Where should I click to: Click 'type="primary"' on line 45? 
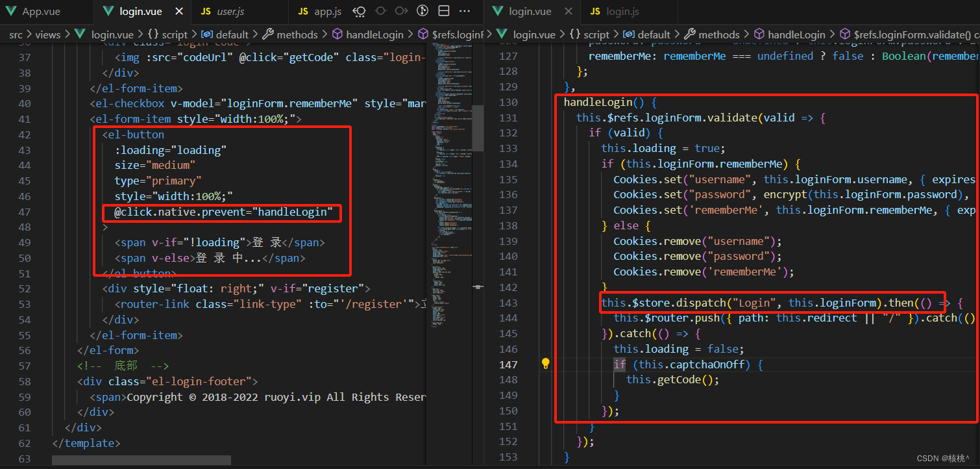click(x=158, y=181)
